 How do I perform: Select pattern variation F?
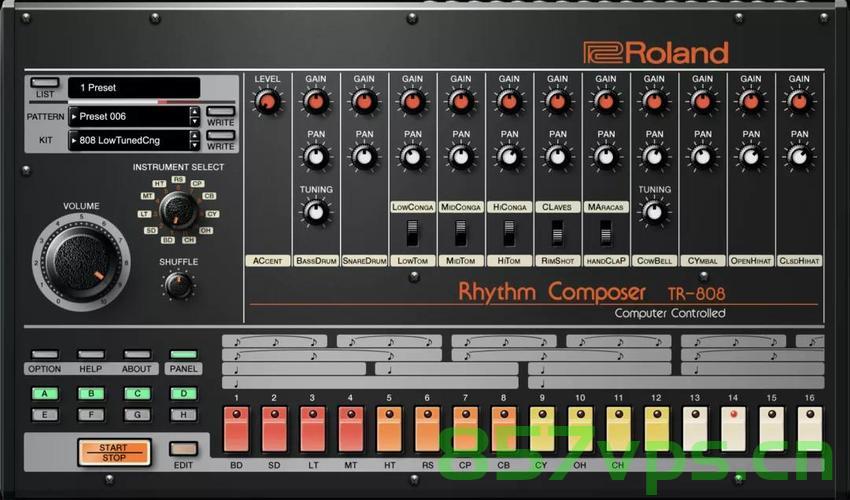point(91,415)
